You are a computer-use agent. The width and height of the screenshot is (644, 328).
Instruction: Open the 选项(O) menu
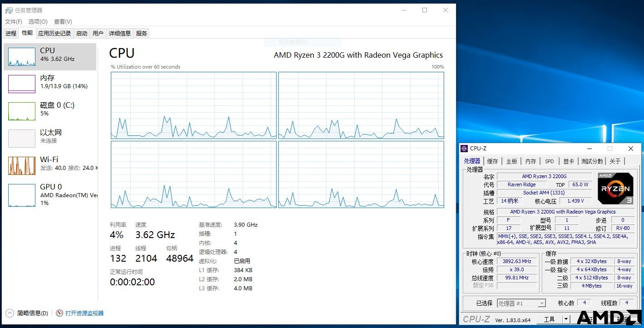click(x=38, y=21)
